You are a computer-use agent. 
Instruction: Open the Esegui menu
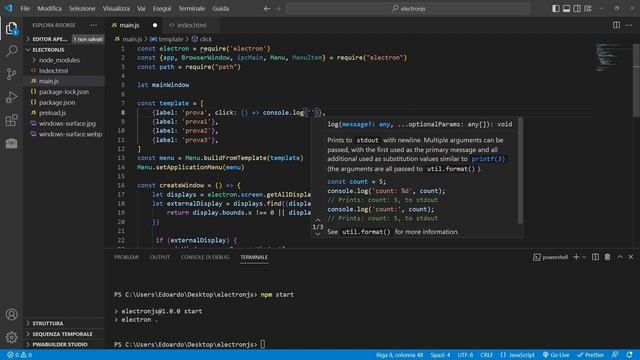[162, 8]
